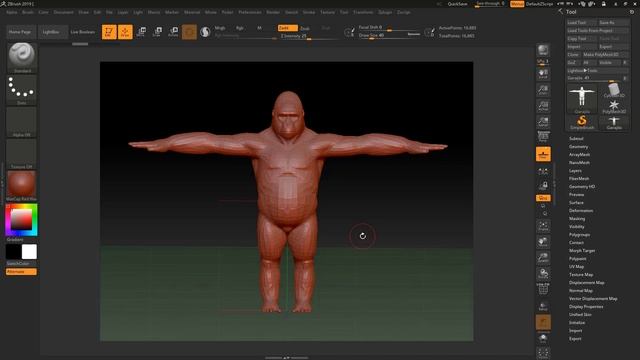Select the SimpleBrush tool thumbnail
This screenshot has height=360, width=640.
click(x=582, y=122)
